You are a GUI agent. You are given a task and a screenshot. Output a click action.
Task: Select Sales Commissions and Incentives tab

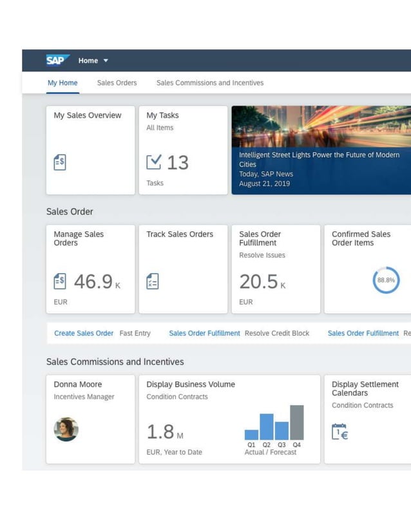[x=209, y=83]
